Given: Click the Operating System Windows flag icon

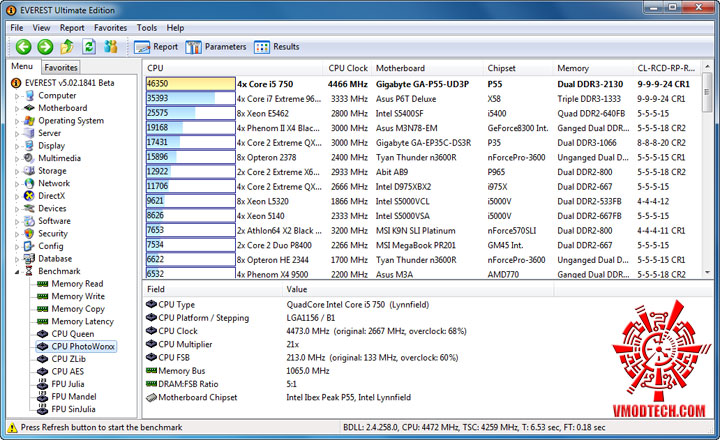Looking at the screenshot, I should [29, 121].
